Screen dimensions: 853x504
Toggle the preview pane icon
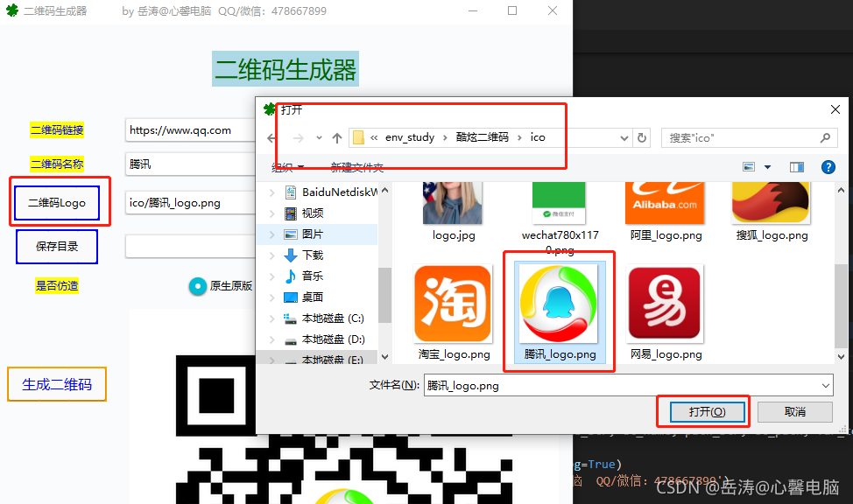pos(797,167)
